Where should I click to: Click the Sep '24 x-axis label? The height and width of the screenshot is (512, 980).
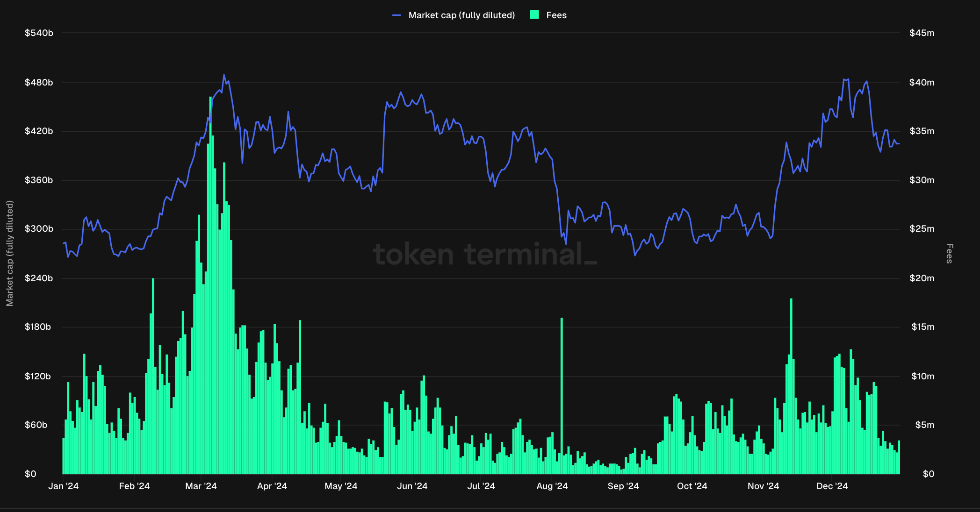623,486
